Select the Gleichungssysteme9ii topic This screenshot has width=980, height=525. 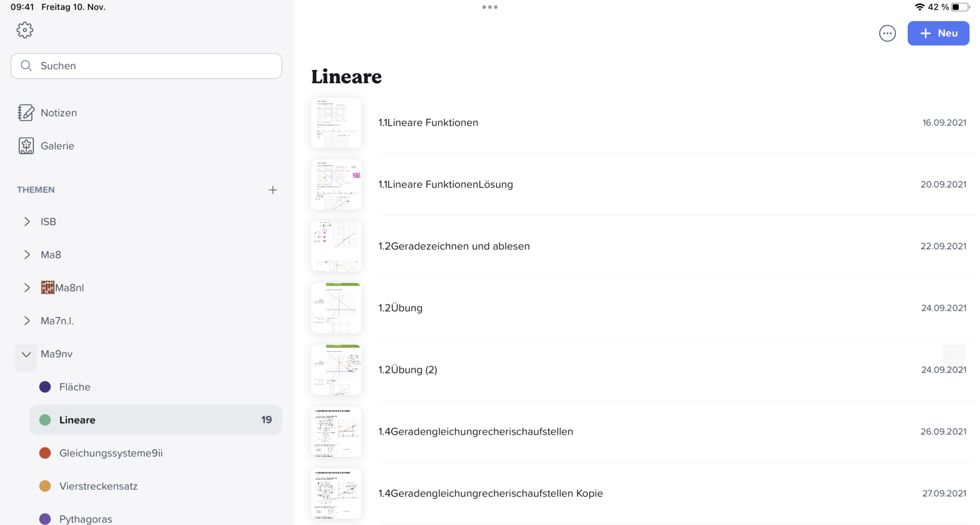pos(111,453)
